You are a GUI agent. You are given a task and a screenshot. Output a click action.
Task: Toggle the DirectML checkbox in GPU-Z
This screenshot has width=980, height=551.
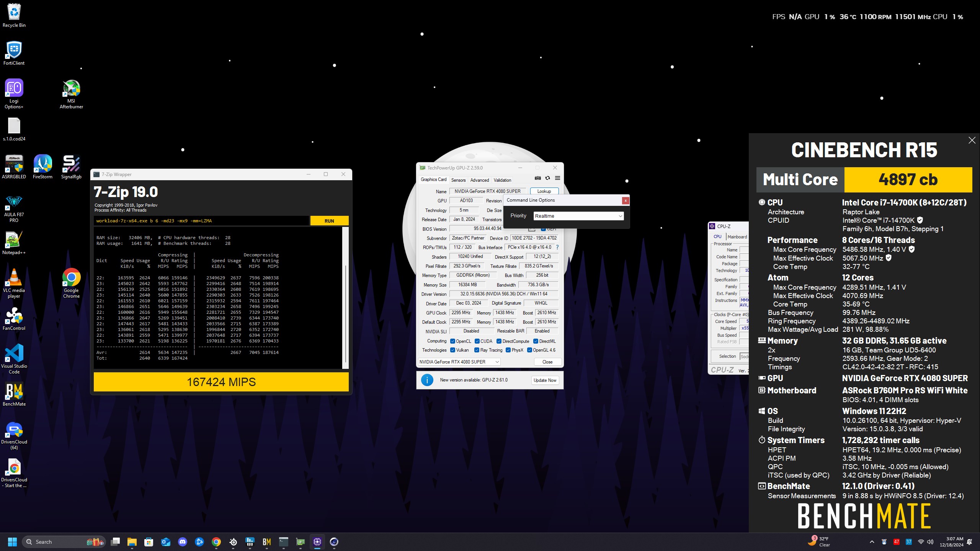tap(536, 341)
